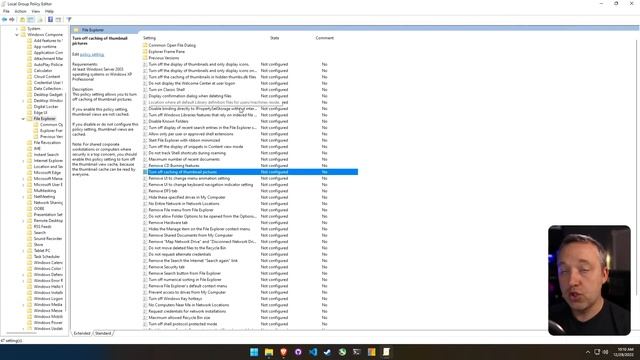Select 'Maximum allowed Recycle Bin size' policy
Screen dimensions: 640x360
click(179, 318)
